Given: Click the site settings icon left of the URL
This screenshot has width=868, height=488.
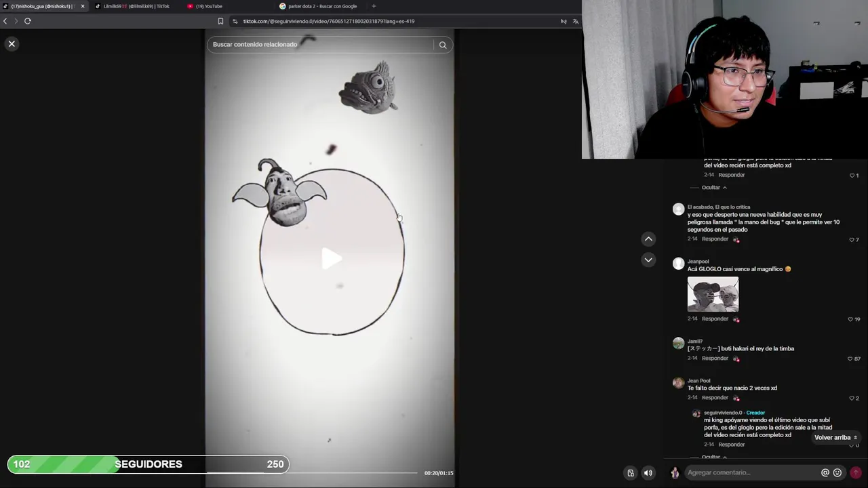Looking at the screenshot, I should click(235, 21).
